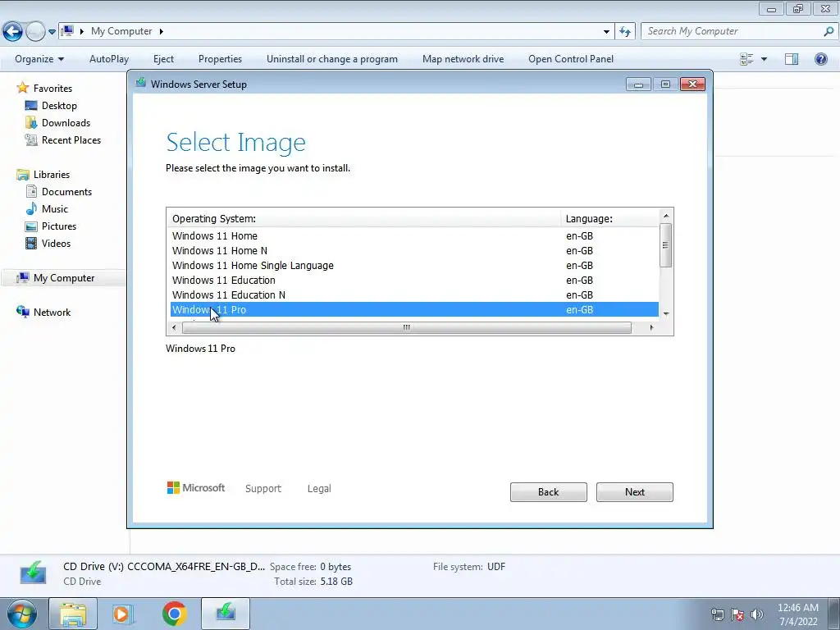This screenshot has height=630, width=840.
Task: Click the Microsoft logo in Setup
Action: coord(196,487)
